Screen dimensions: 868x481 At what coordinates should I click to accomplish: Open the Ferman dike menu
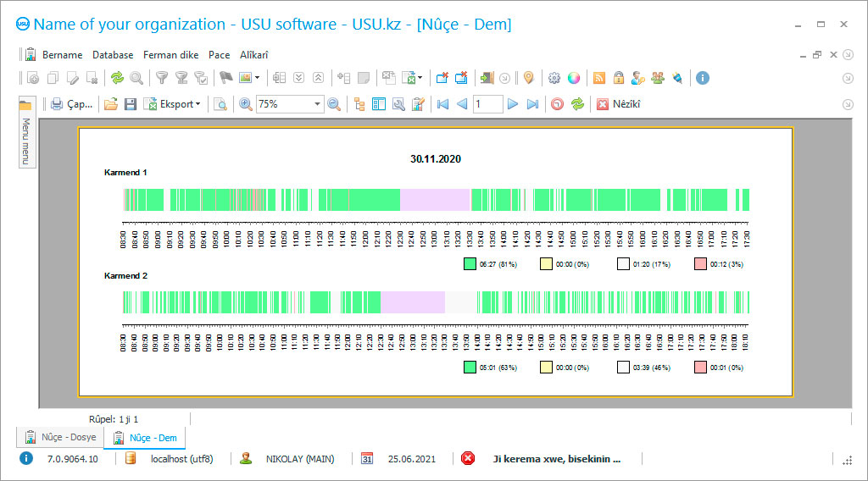click(x=170, y=55)
